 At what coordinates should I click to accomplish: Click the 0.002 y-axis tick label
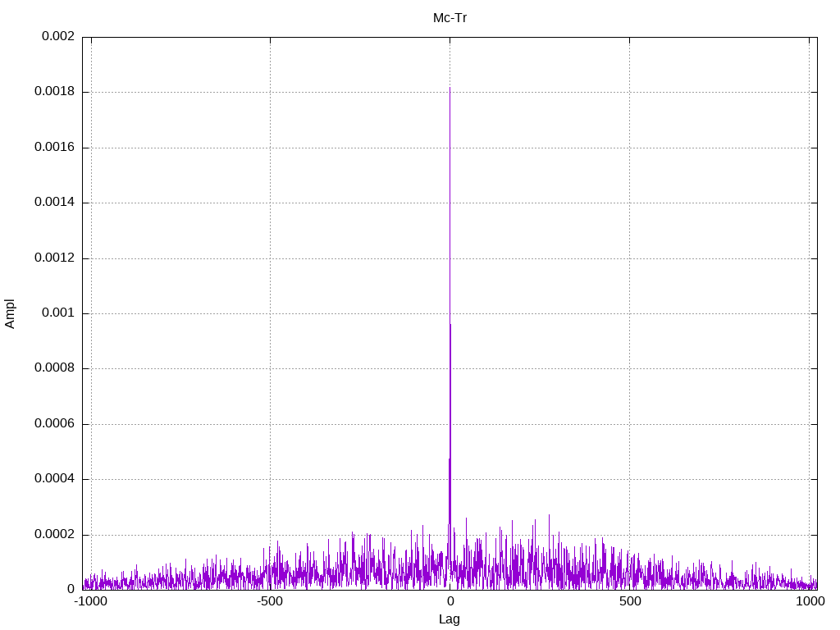(x=57, y=37)
